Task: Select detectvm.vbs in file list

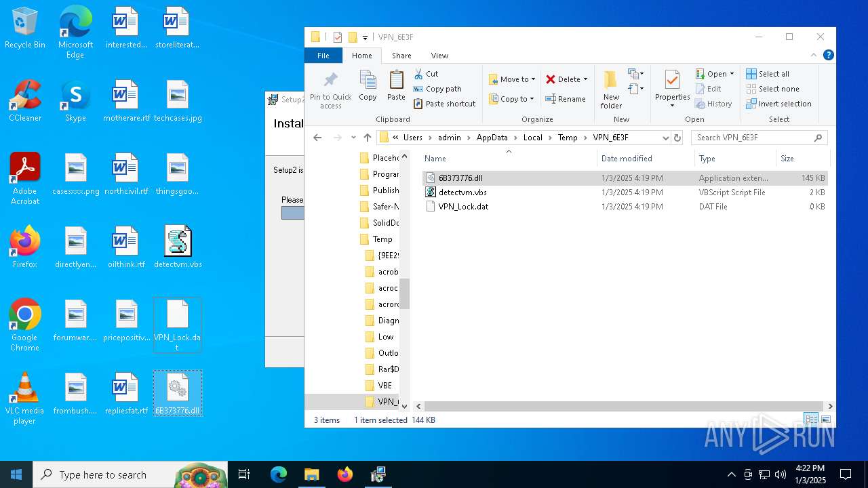Action: pos(625,192)
